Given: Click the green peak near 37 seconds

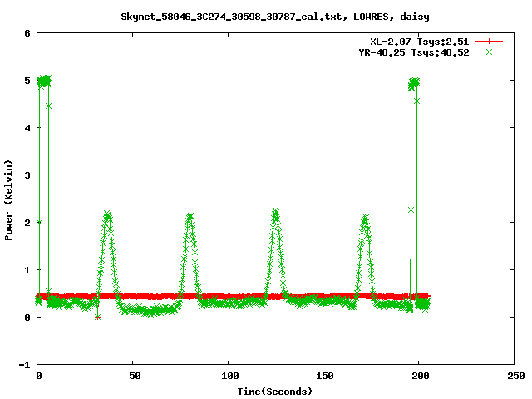Looking at the screenshot, I should (107, 215).
